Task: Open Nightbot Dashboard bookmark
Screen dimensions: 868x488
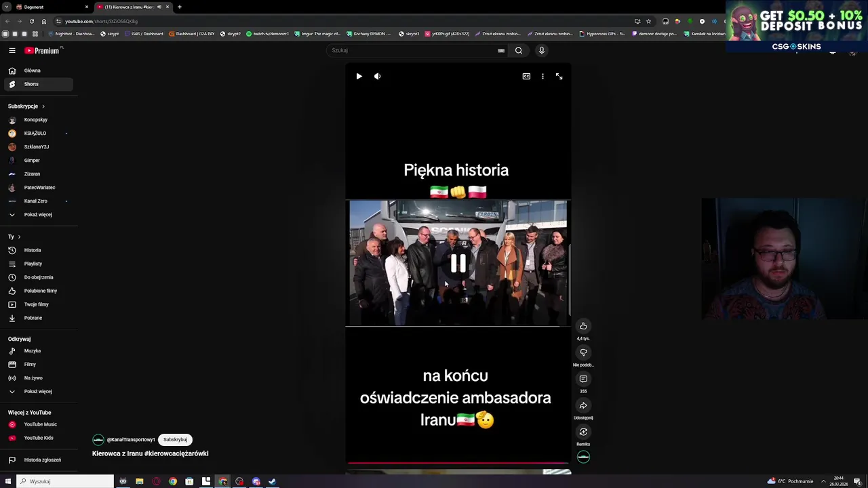Action: coord(71,34)
